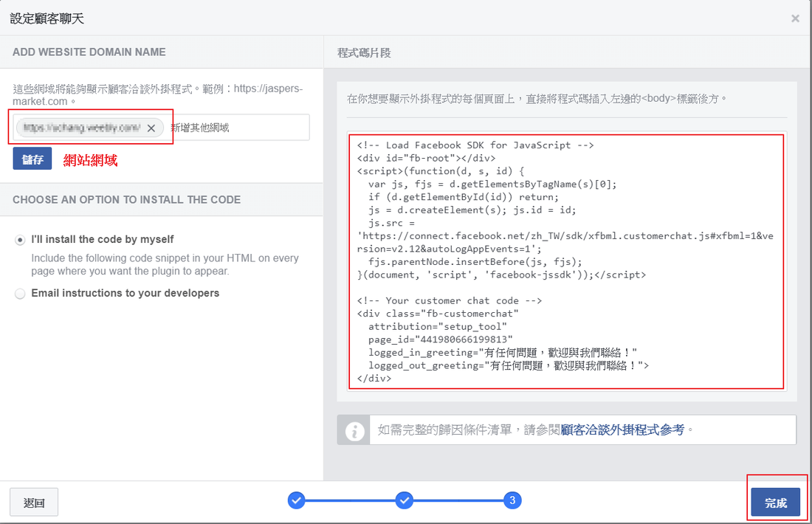Click the 設定顧客聊天 dialog title
This screenshot has height=524, width=812.
point(47,18)
